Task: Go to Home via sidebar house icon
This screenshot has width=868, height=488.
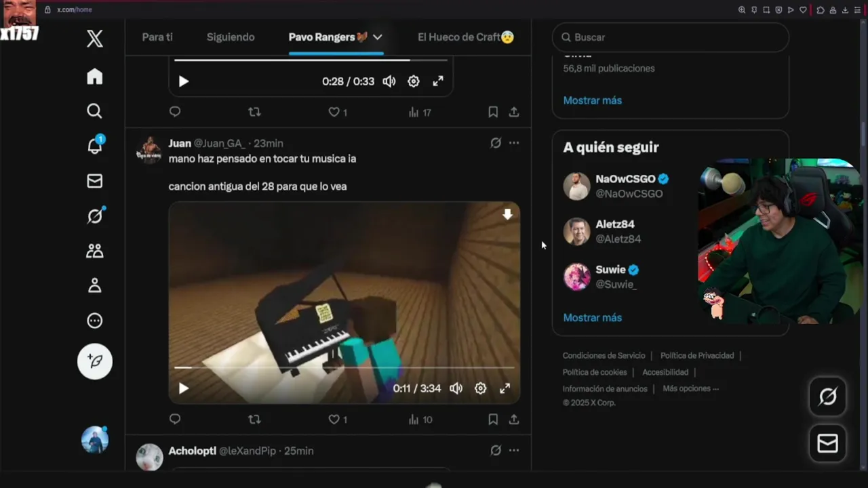Action: (x=95, y=77)
